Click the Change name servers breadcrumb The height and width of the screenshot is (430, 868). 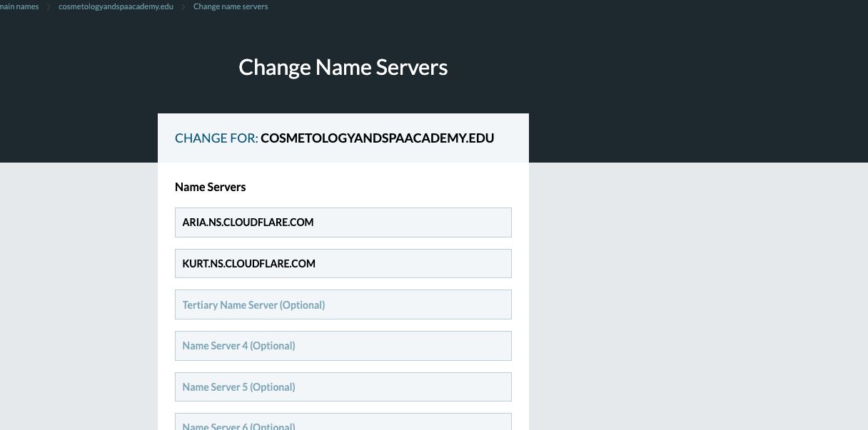click(231, 6)
